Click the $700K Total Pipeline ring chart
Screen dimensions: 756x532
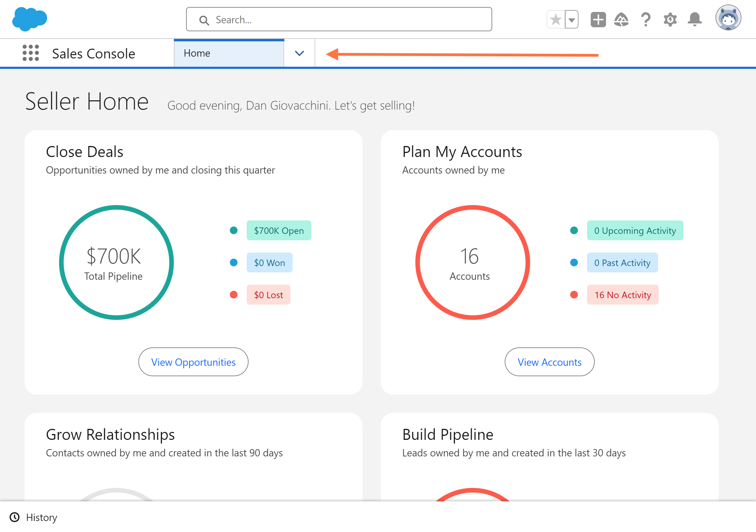pyautogui.click(x=117, y=263)
